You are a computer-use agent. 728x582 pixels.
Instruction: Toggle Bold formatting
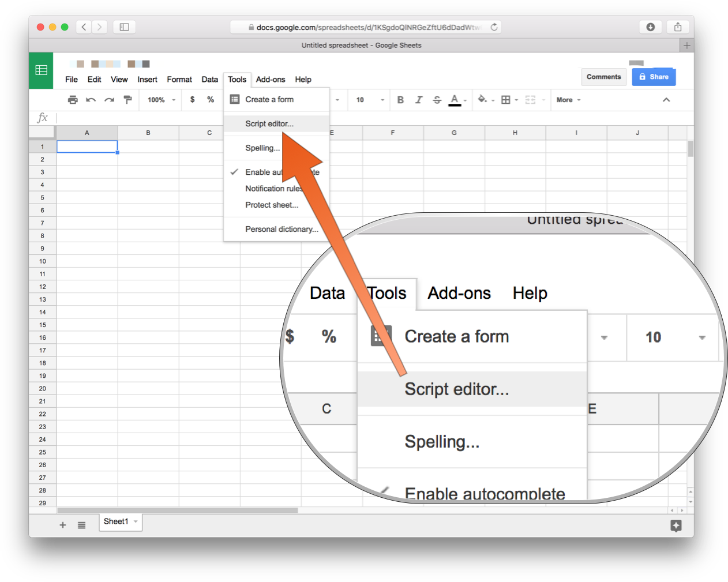(400, 100)
